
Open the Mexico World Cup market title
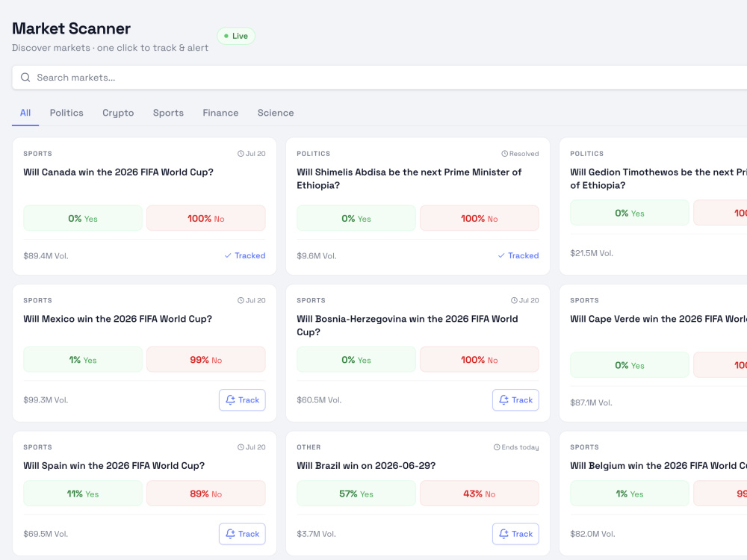point(118,319)
